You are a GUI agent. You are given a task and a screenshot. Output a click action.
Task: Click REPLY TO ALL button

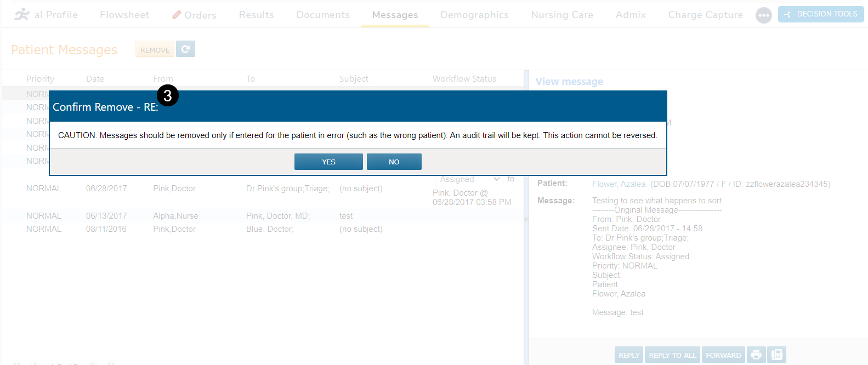(x=672, y=355)
